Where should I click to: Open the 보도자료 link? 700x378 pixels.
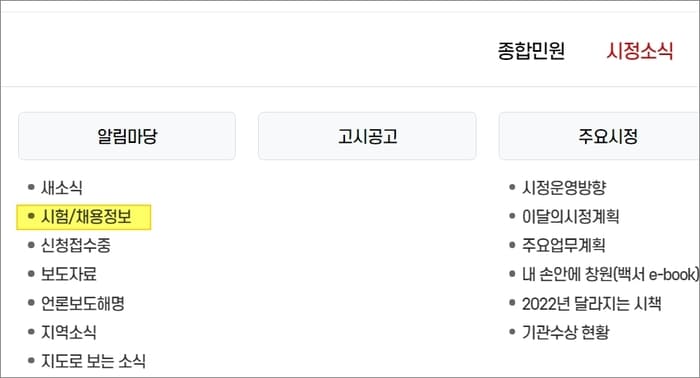tap(69, 274)
